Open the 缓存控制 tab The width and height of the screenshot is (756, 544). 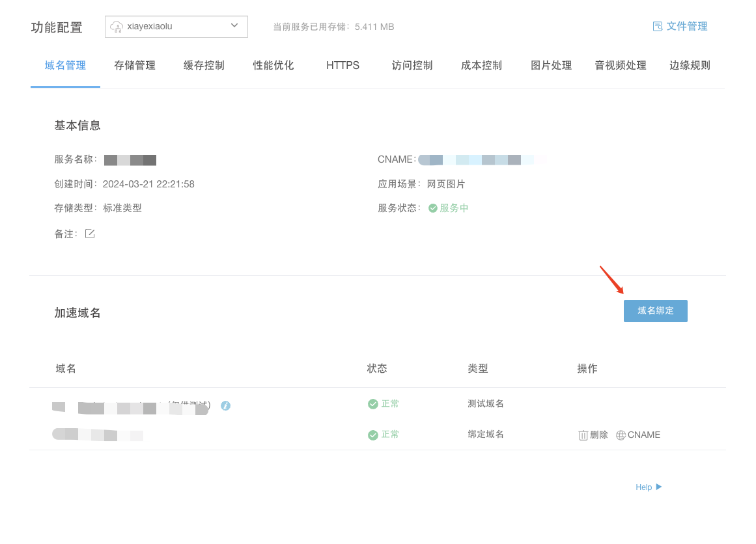(x=204, y=65)
